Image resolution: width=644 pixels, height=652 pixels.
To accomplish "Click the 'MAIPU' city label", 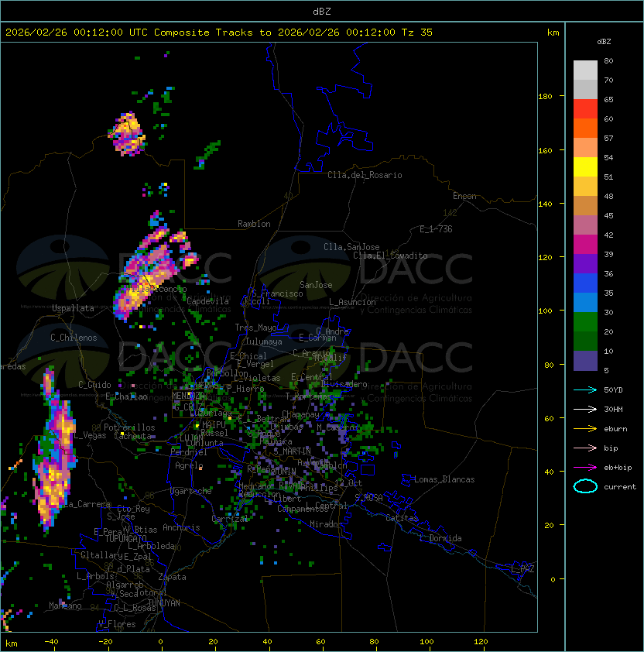I will pyautogui.click(x=214, y=425).
